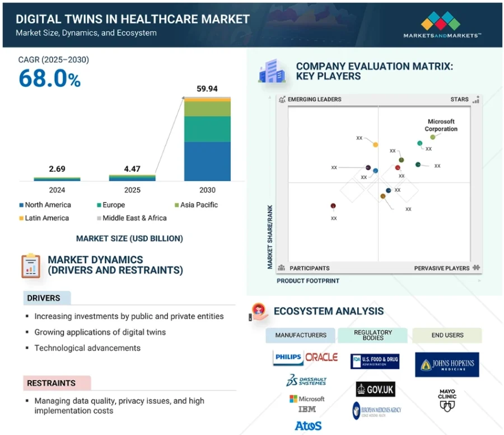Click the Microsoft logo under Manufacturers

[x=307, y=399]
